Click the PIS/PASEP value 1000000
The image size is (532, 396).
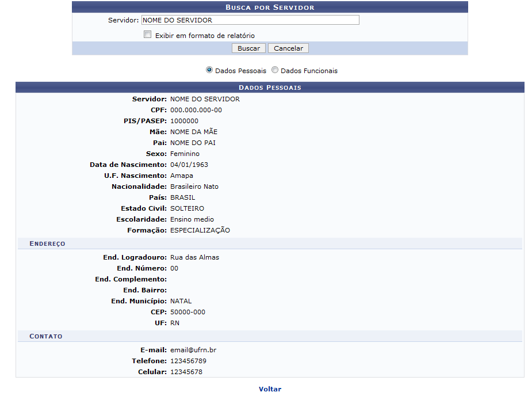pos(184,121)
